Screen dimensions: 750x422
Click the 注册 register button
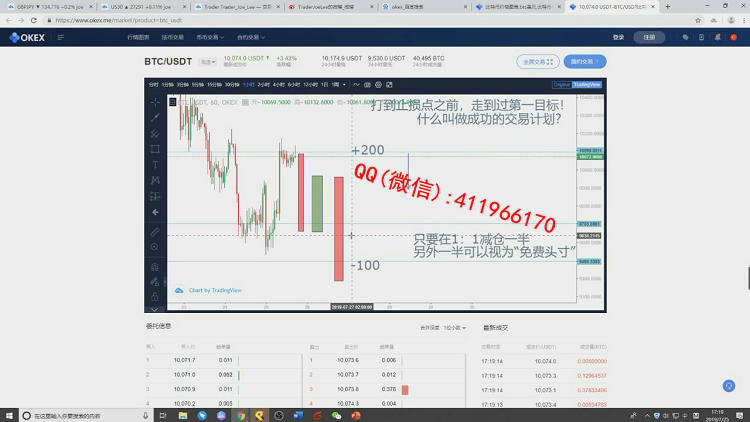tap(649, 37)
